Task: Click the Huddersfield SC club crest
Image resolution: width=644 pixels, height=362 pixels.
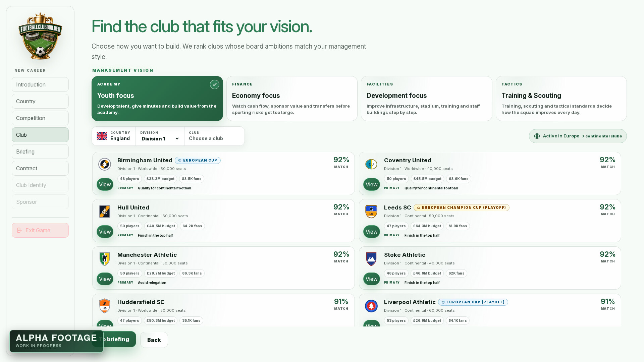Action: tap(105, 306)
